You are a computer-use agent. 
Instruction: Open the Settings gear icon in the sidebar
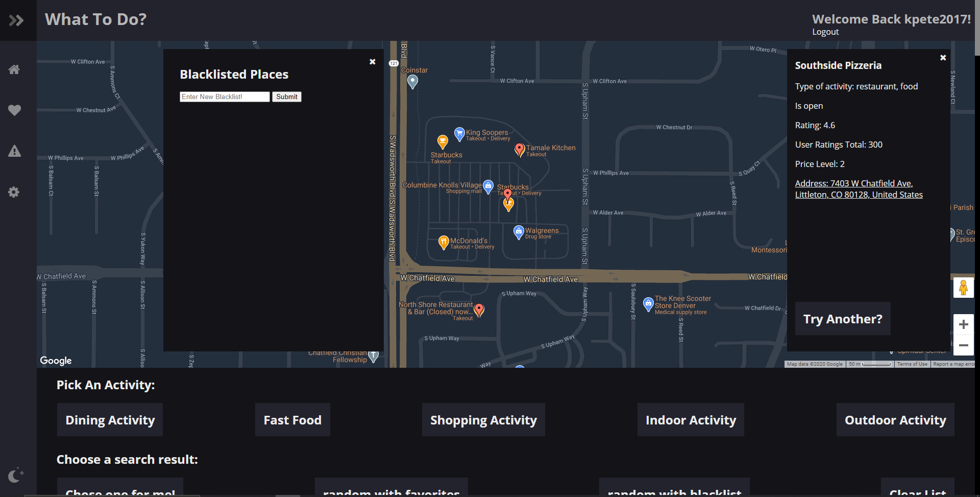pyautogui.click(x=14, y=192)
